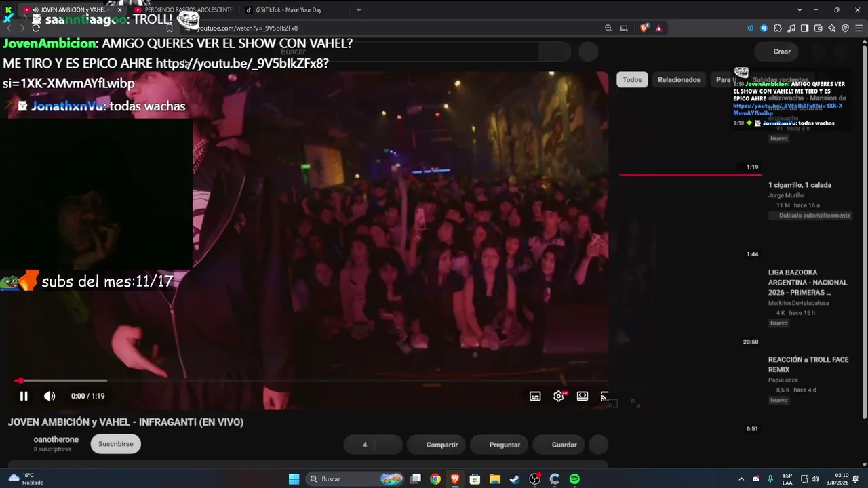Click the taskbar Buscar search box
The width and height of the screenshot is (868, 488).
355,479
